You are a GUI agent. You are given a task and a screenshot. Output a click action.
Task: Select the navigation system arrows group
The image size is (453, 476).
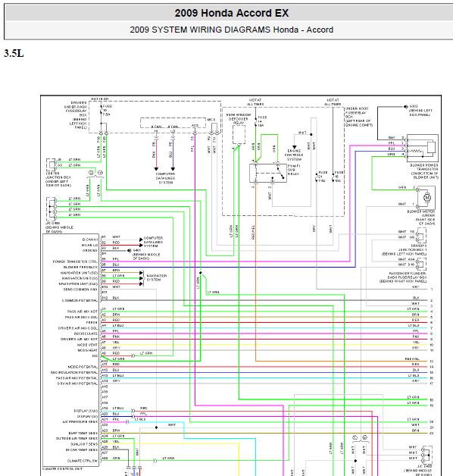click(142, 278)
